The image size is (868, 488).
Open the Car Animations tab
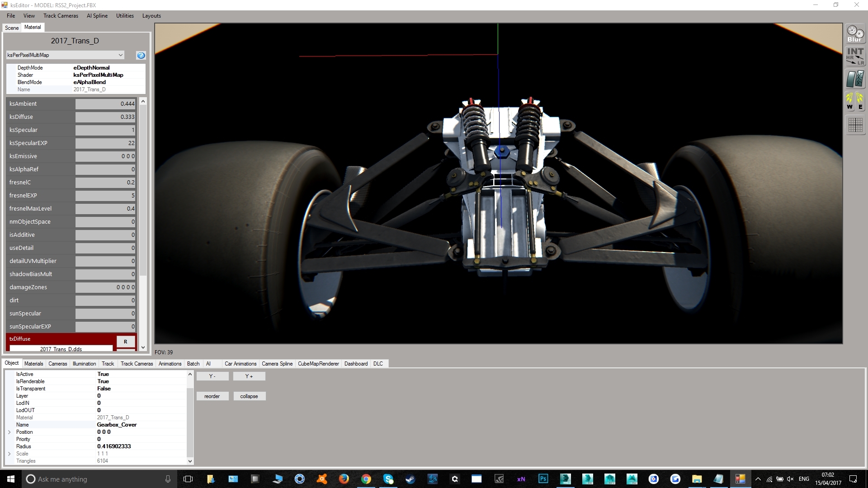(x=241, y=364)
